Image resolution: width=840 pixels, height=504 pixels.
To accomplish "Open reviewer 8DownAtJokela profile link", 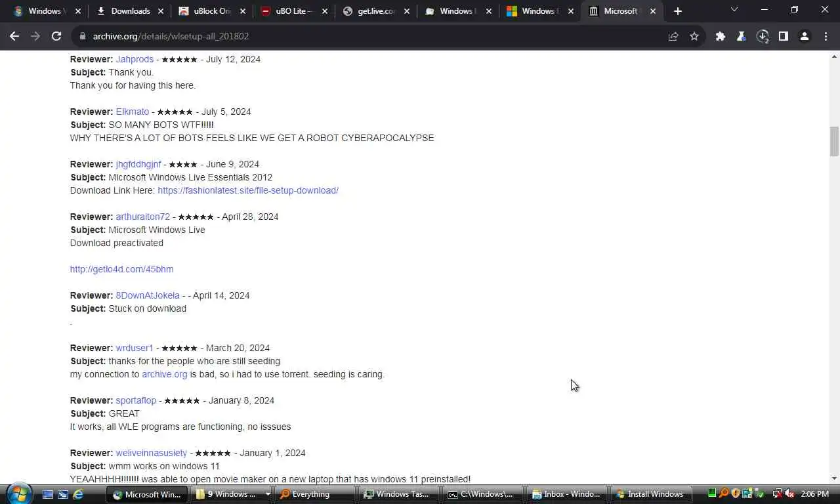I will 148,295.
